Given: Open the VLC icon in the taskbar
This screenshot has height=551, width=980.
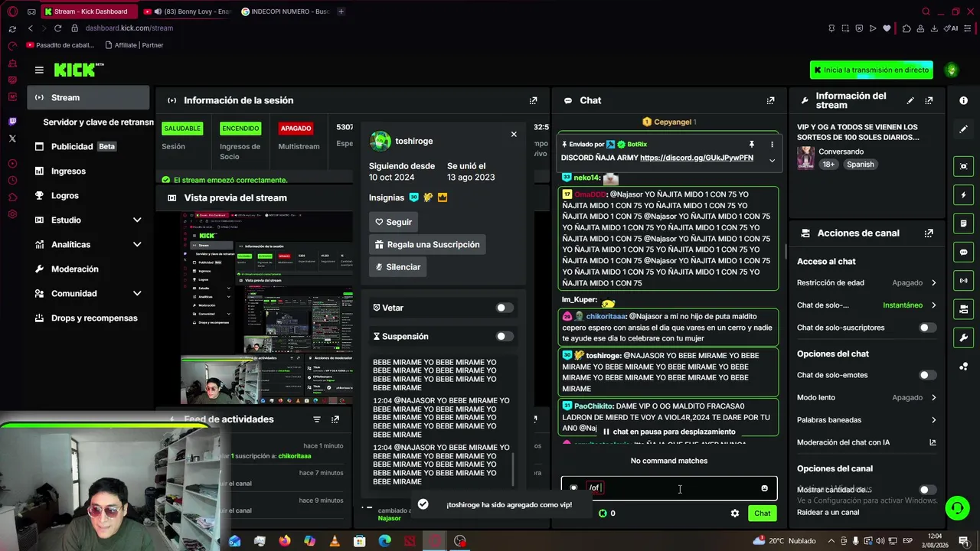Looking at the screenshot, I should tap(335, 541).
